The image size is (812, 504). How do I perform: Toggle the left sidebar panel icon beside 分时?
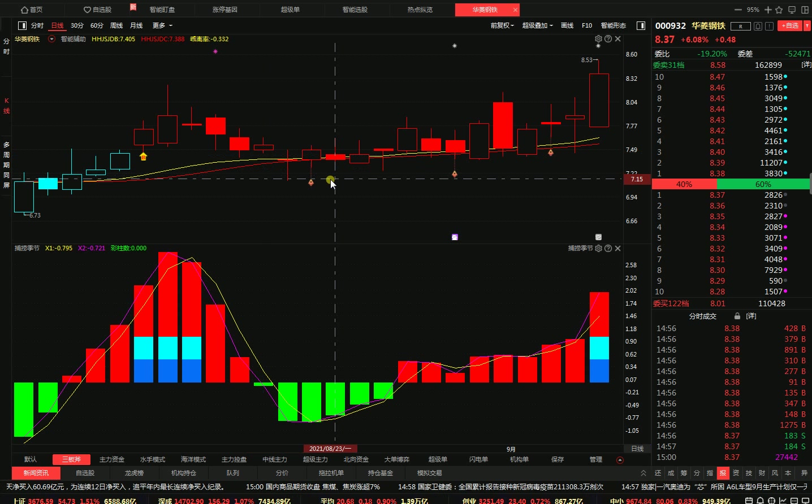click(x=22, y=25)
